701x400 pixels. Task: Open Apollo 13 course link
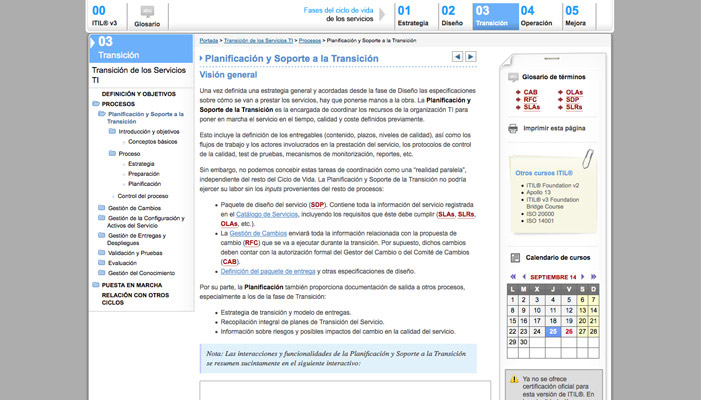point(538,193)
